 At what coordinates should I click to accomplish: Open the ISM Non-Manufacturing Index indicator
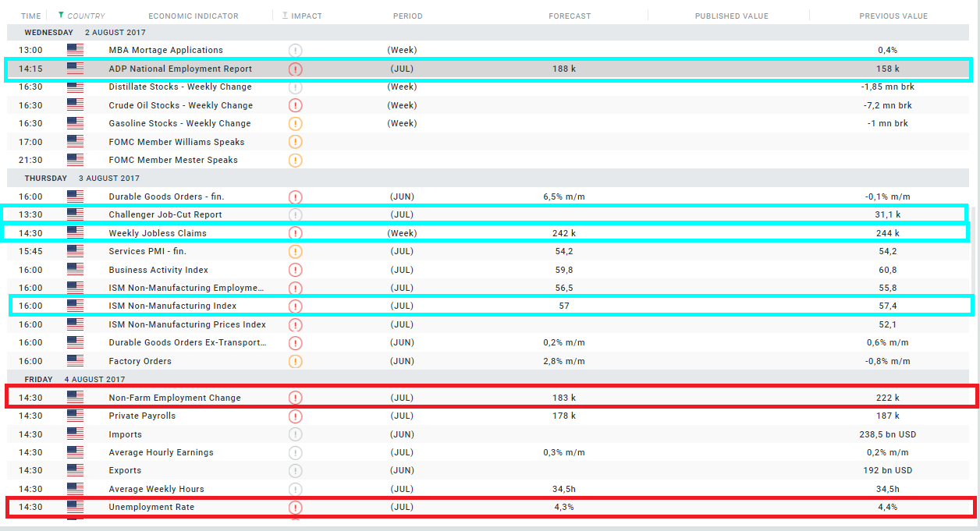click(172, 306)
